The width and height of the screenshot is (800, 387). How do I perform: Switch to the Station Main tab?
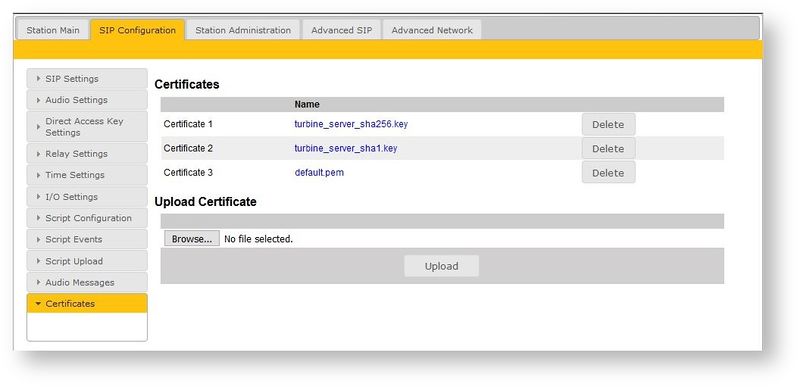pos(53,30)
